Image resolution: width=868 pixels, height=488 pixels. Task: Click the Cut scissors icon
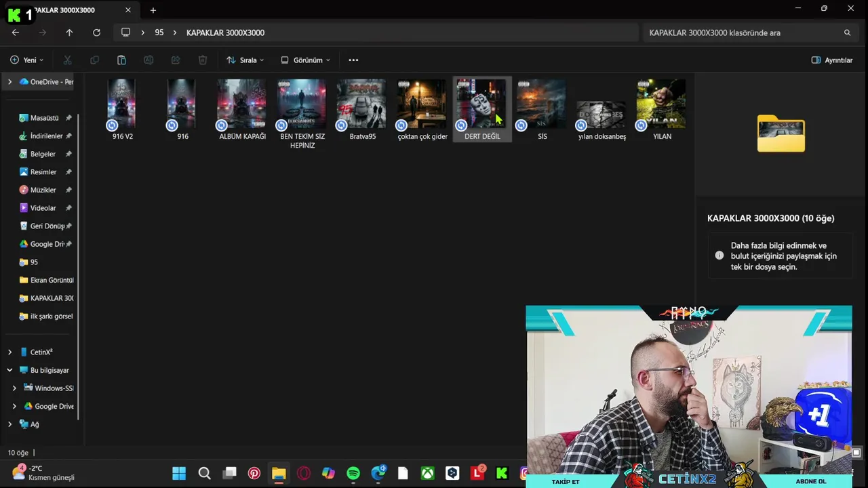tap(67, 60)
